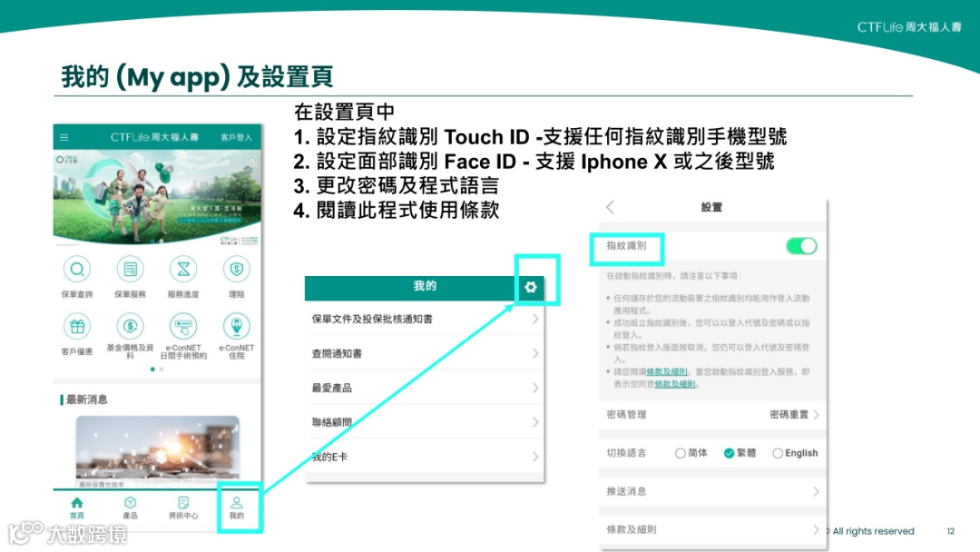Open 密碼重置 password reset
Screen dimensions: 980x552
[789, 415]
